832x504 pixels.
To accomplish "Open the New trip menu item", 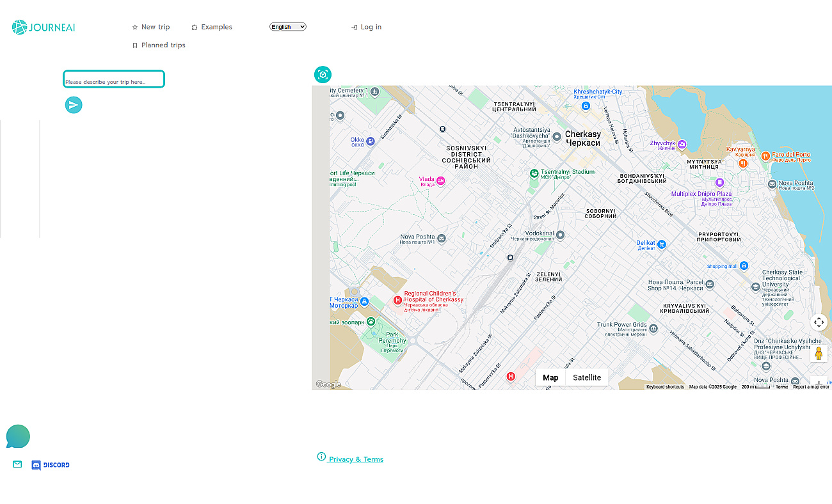I will 151,27.
